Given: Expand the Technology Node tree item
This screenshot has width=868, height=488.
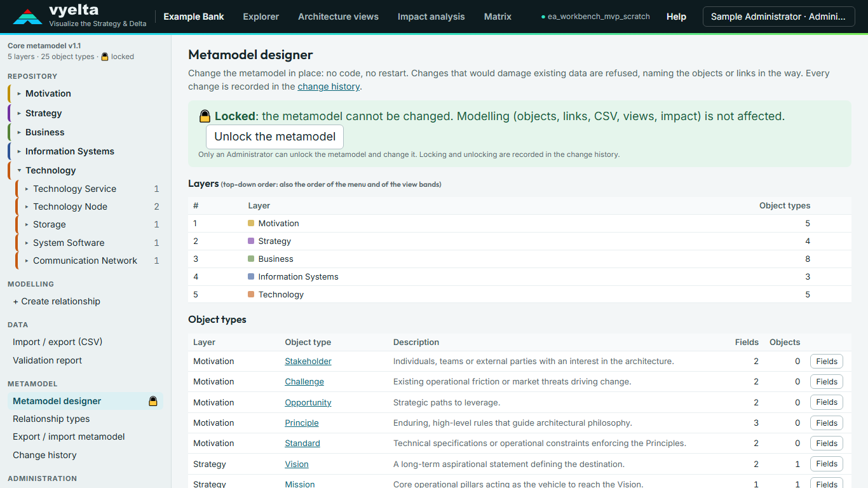Looking at the screenshot, I should click(27, 207).
